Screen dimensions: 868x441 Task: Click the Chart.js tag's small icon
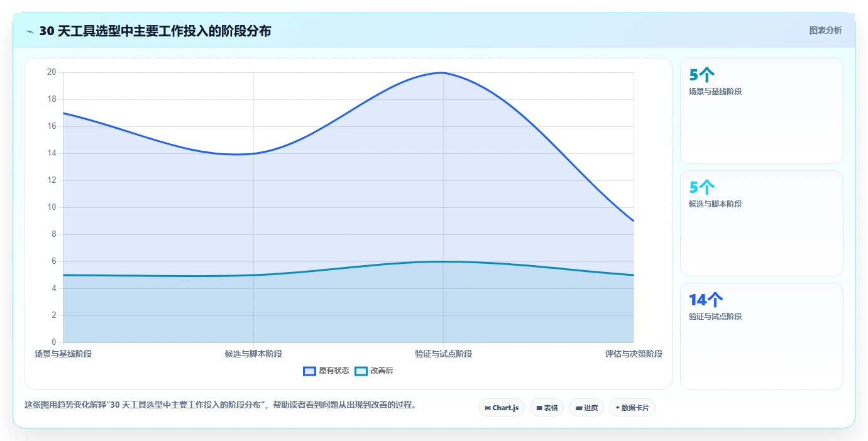click(488, 408)
